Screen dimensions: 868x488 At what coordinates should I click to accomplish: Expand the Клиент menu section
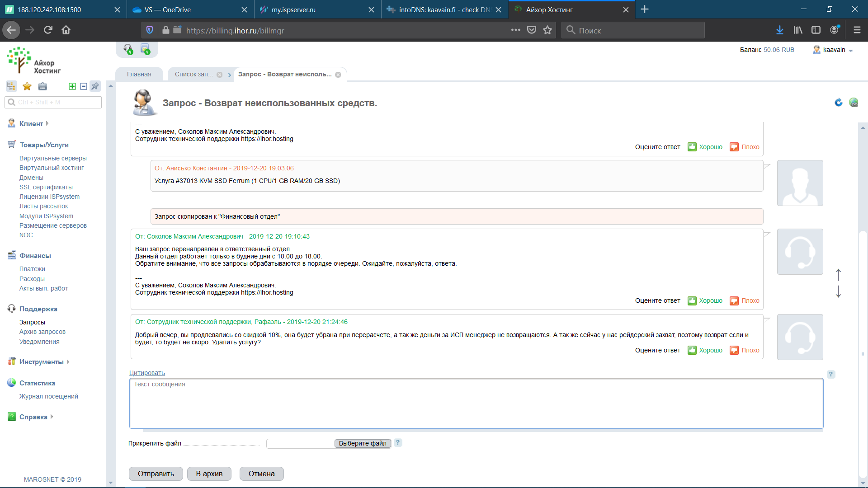coord(31,123)
